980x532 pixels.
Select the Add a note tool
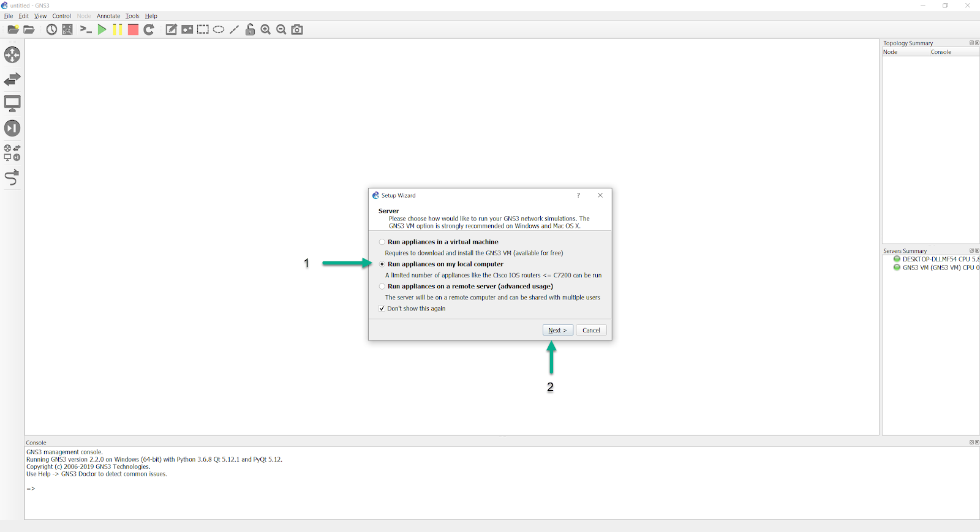click(x=171, y=29)
